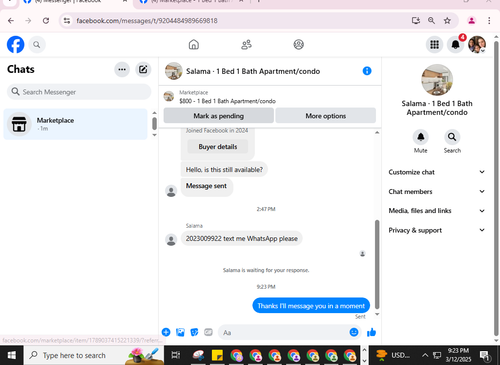
Task: Open the Facebook menu grid icon
Action: pyautogui.click(x=434, y=44)
